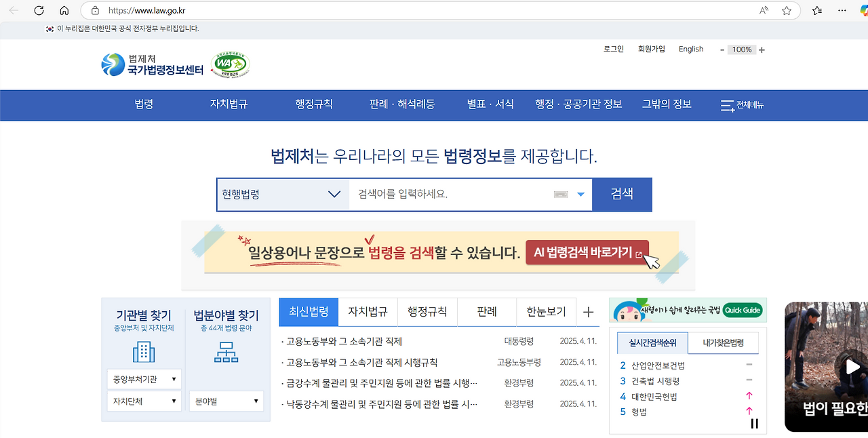This screenshot has height=438, width=868.
Task: Expand the 분야별 dropdown
Action: pos(226,401)
